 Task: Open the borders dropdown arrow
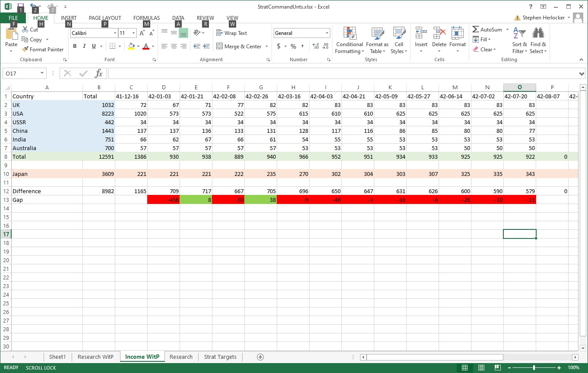tap(120, 46)
